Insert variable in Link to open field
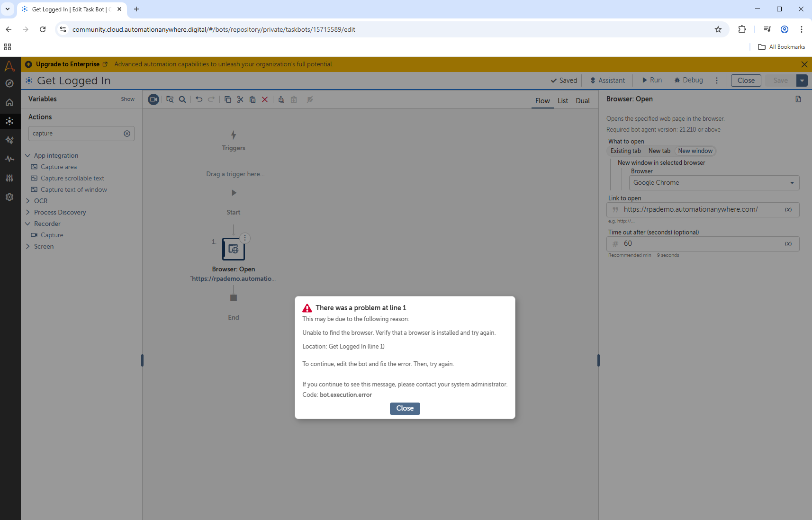This screenshot has width=812, height=520. pos(788,210)
